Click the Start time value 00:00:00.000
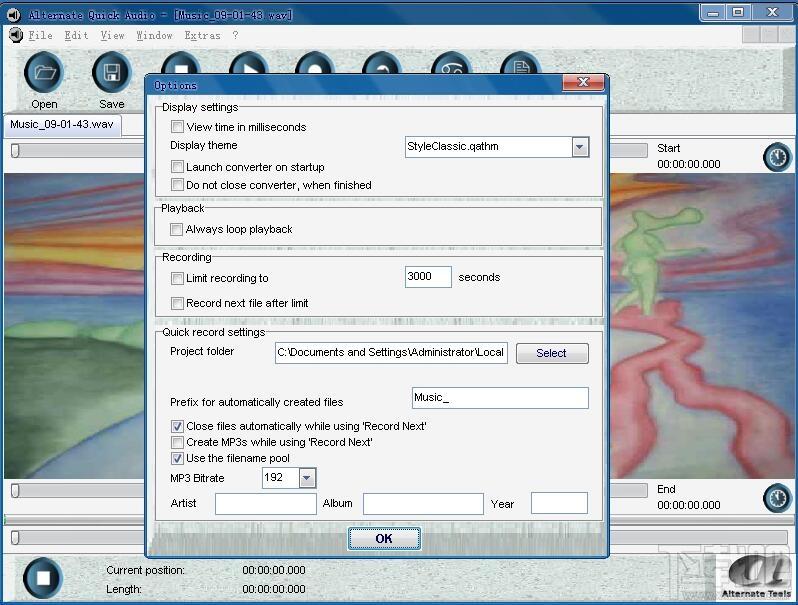 689,164
